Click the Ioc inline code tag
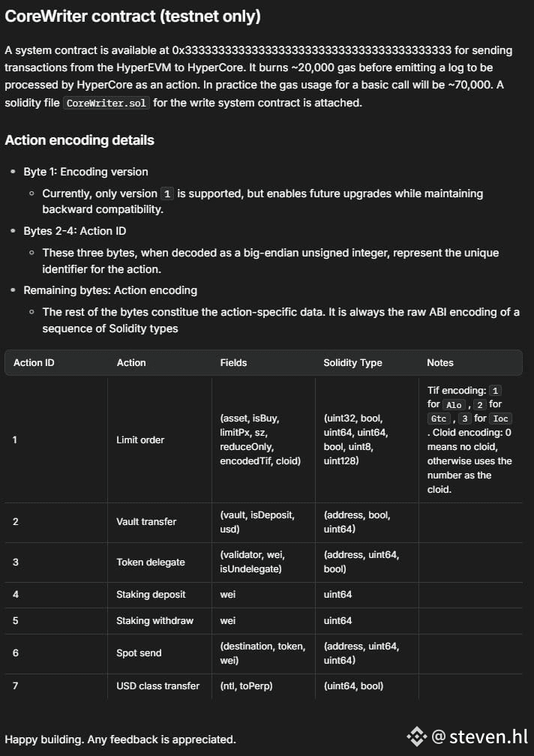Image resolution: width=534 pixels, height=756 pixels. 500,419
